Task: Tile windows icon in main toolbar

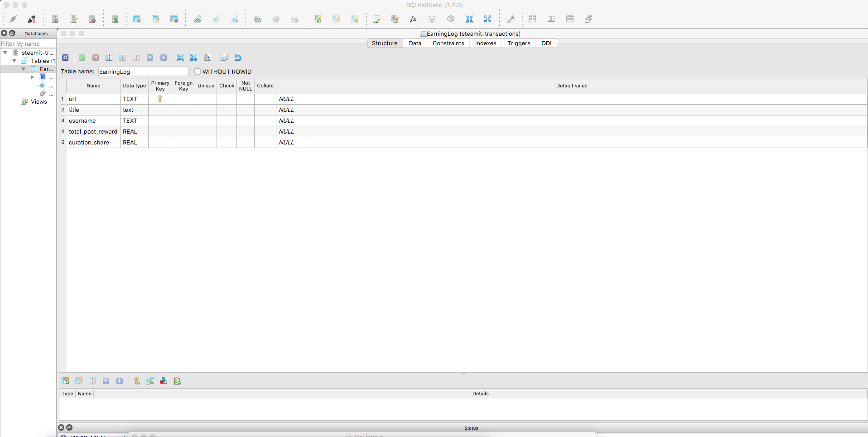Action: (x=533, y=19)
